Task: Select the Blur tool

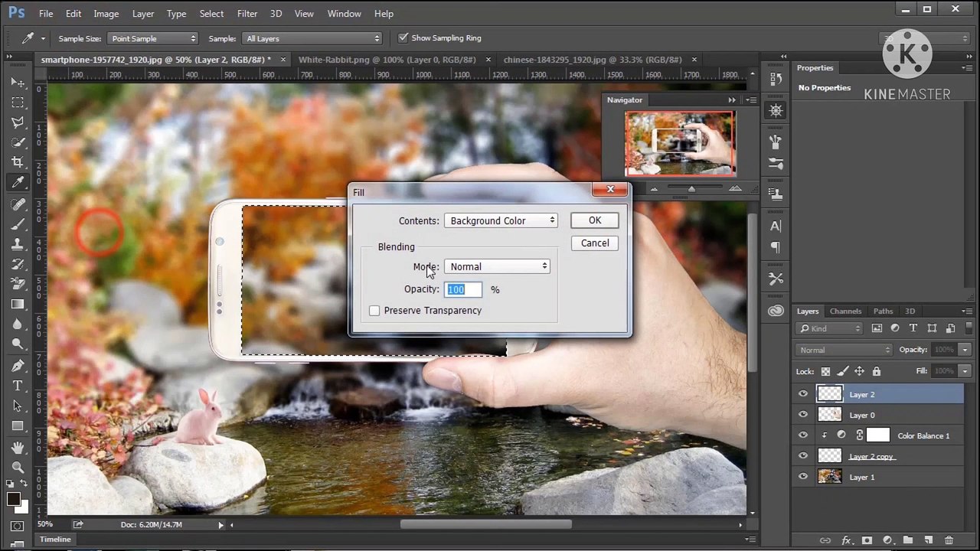Action: [17, 324]
